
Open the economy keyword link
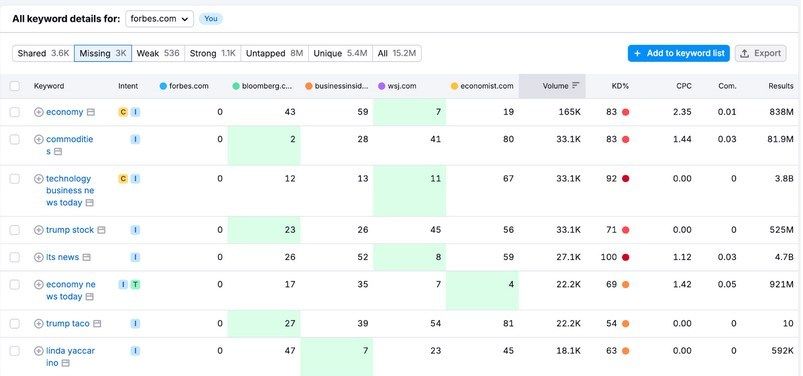coord(65,112)
